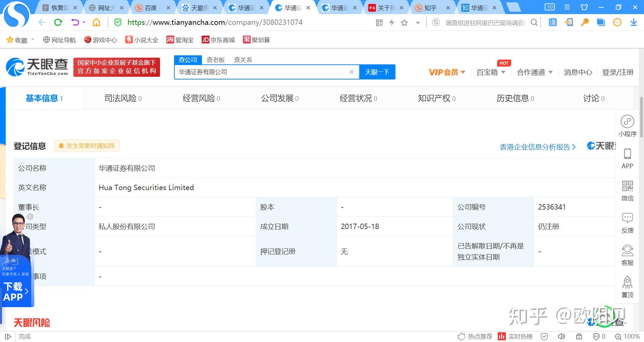Expand the 百宝箱 dropdown
The height and width of the screenshot is (342, 644).
click(x=503, y=72)
